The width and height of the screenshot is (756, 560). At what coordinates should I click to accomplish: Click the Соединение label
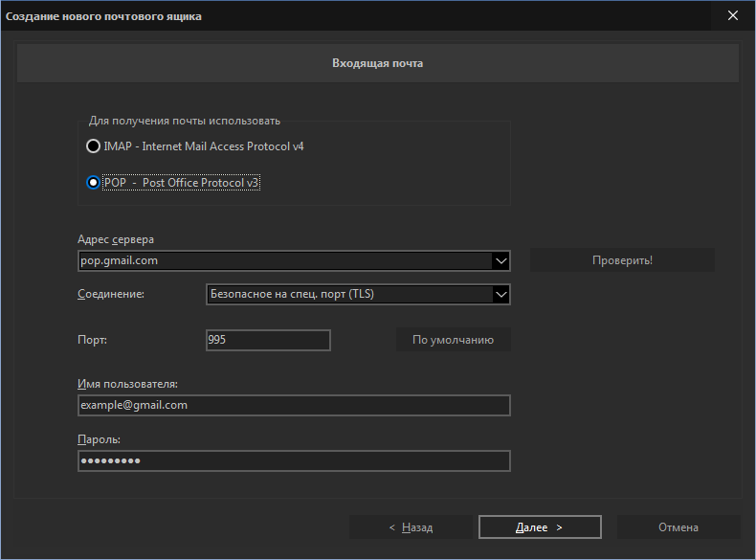(x=111, y=294)
